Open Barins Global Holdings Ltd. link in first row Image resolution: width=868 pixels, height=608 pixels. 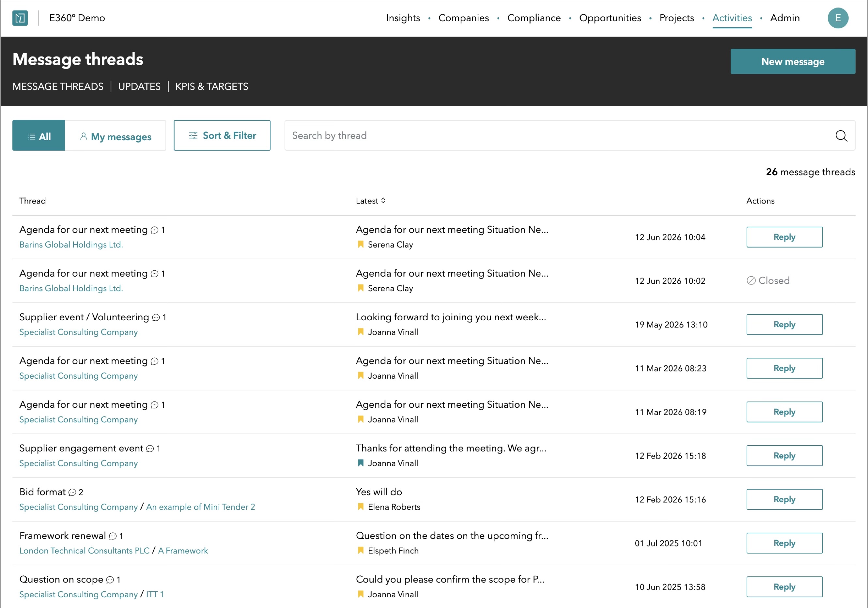71,245
